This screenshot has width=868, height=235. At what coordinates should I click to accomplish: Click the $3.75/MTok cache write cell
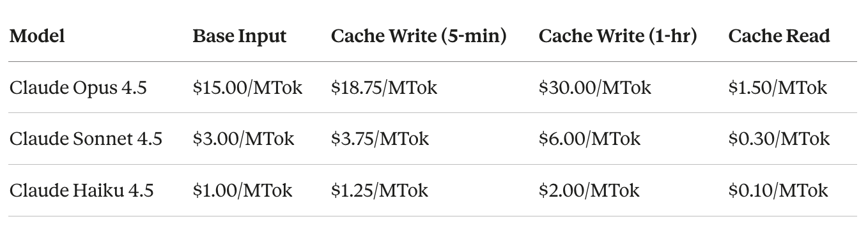pyautogui.click(x=380, y=139)
